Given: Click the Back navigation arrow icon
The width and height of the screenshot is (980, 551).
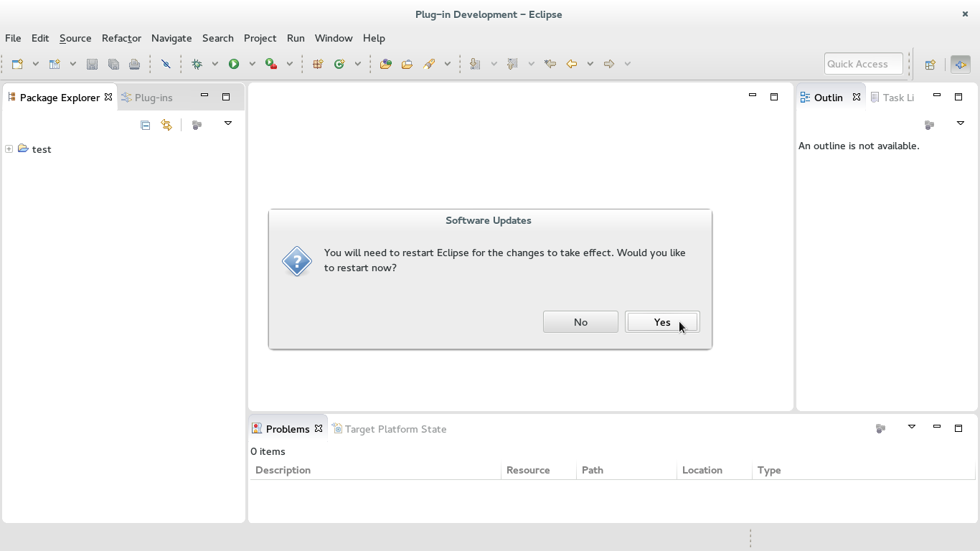Looking at the screenshot, I should 572,64.
